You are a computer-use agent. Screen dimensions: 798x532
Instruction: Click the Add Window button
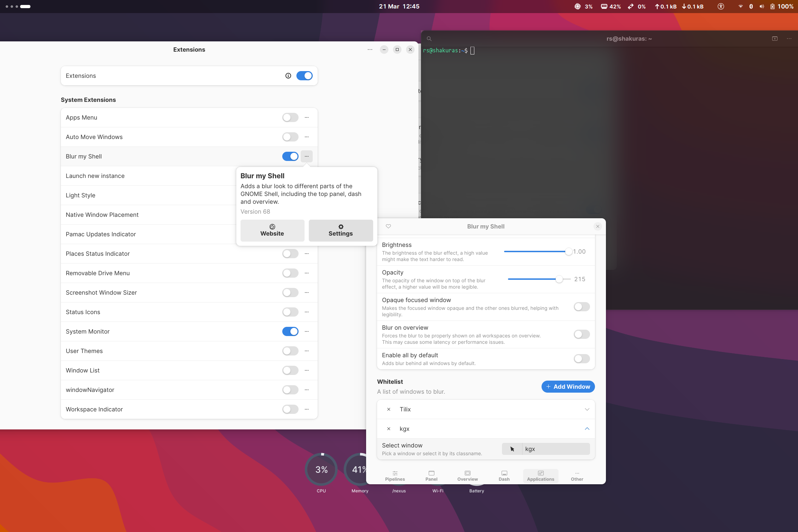pos(568,387)
